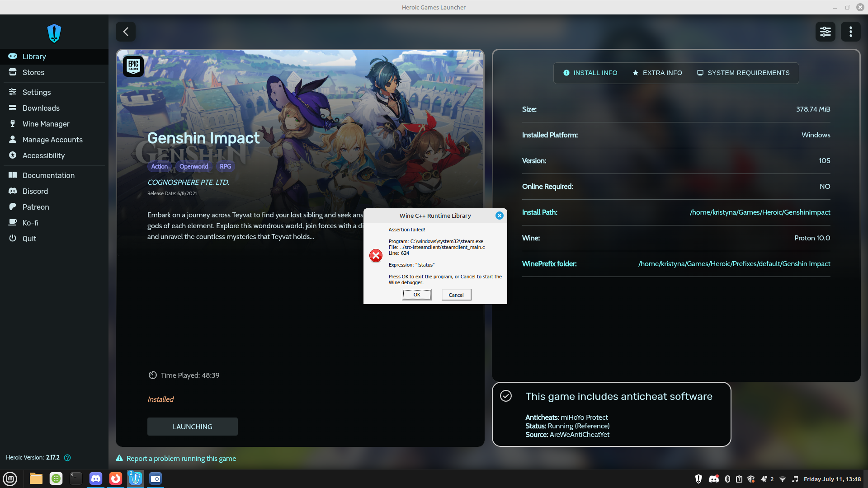Open the terminal from the taskbar
This screenshot has width=868, height=488.
(76, 479)
